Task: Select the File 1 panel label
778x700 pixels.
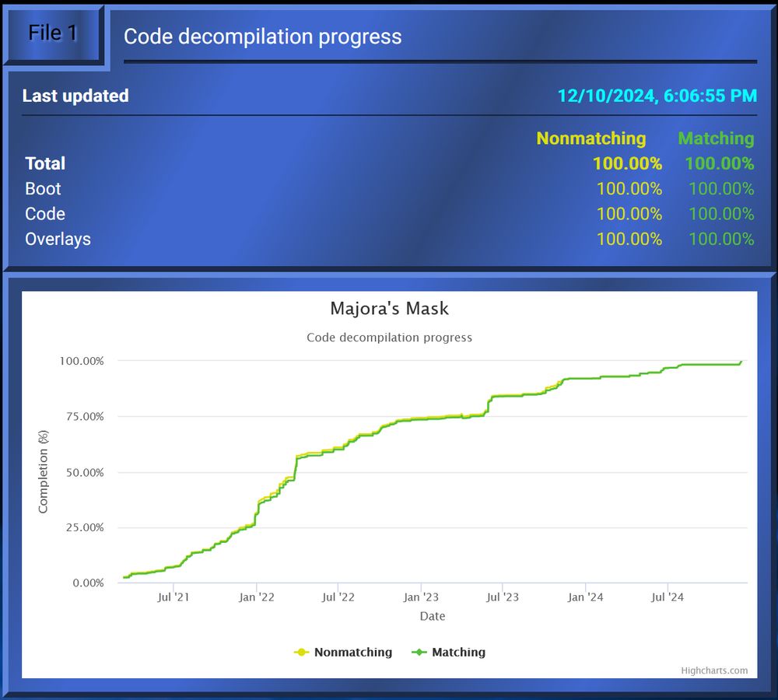Action: click(x=53, y=33)
